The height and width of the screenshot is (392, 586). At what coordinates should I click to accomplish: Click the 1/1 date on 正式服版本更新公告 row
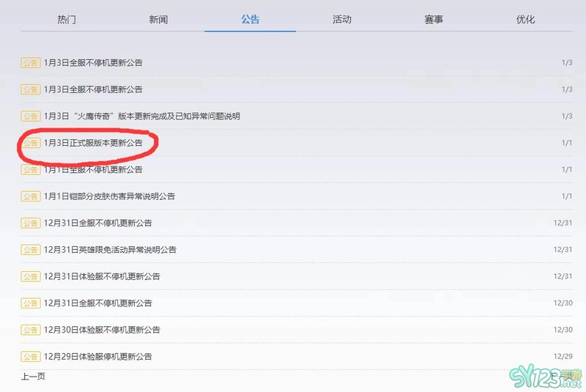point(567,143)
